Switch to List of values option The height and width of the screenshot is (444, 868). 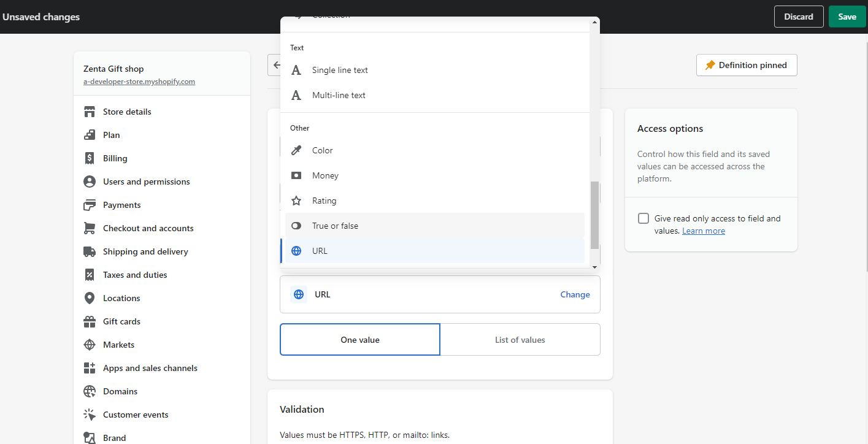coord(520,340)
